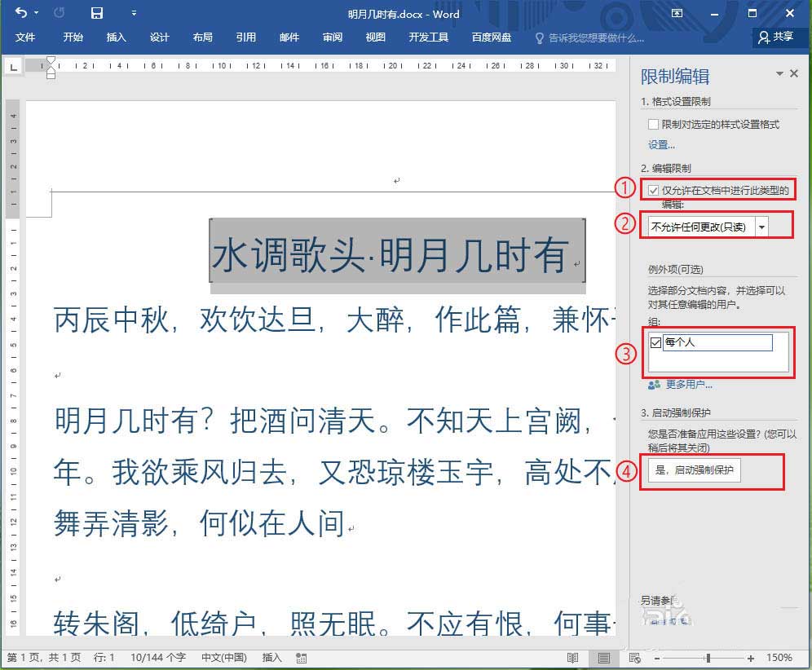
Task: Click page count 第 1 页，共 1 页
Action: (x=44, y=658)
